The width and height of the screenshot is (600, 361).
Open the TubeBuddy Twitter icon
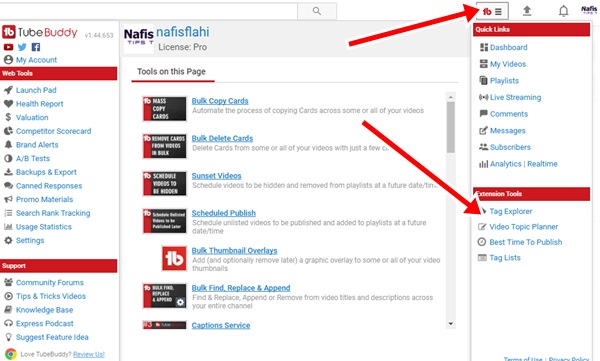pos(22,47)
